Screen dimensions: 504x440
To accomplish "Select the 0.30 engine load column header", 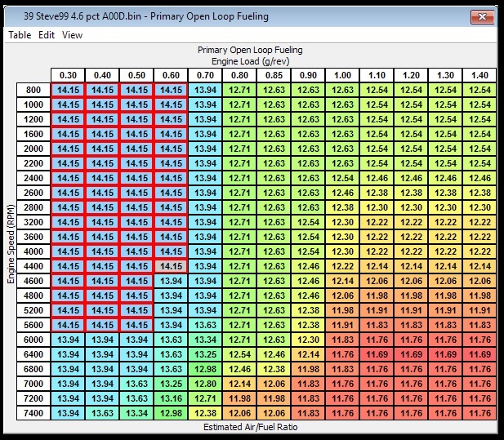I will click(69, 75).
